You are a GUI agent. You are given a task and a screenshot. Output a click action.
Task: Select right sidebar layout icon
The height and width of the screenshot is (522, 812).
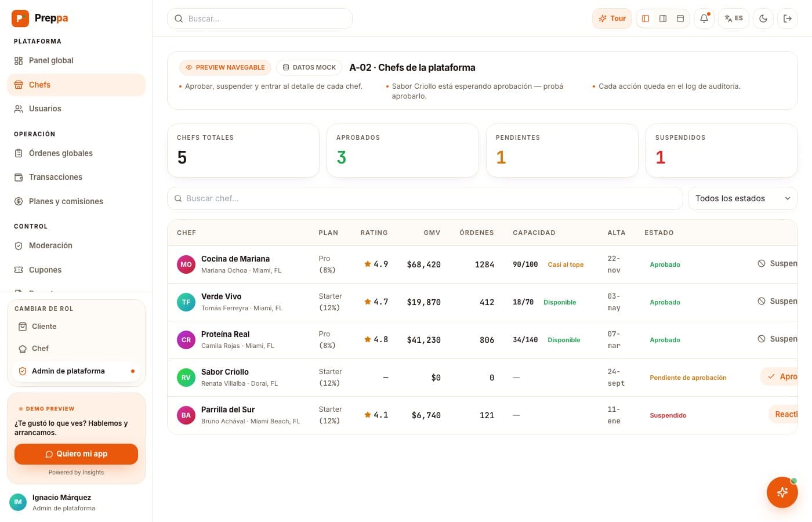(x=663, y=19)
